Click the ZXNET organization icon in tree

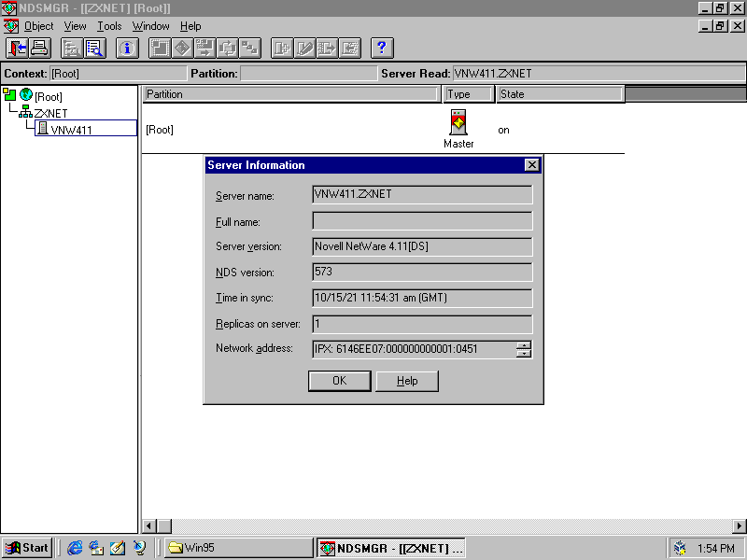point(25,112)
